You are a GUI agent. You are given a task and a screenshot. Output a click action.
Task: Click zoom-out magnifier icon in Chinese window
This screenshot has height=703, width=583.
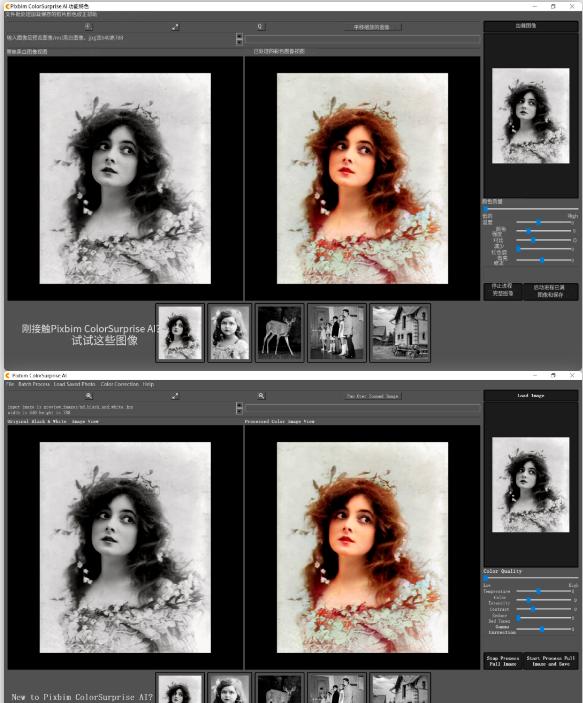260,27
